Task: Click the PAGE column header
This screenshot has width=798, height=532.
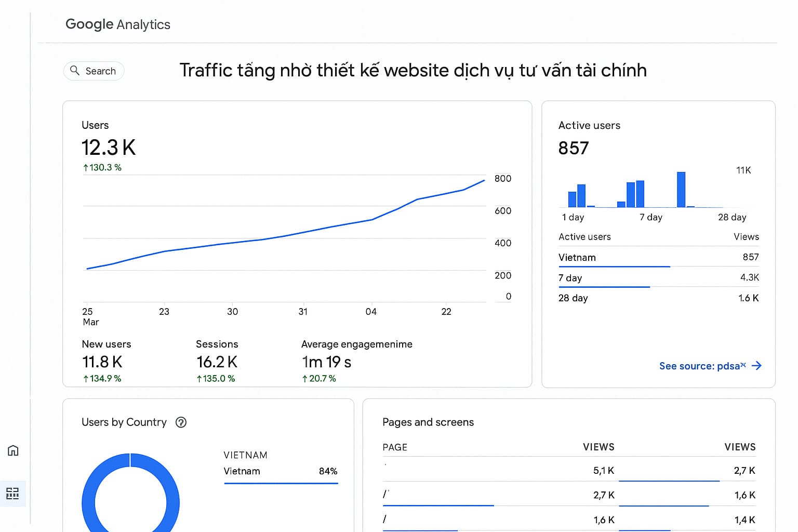Action: (x=395, y=447)
